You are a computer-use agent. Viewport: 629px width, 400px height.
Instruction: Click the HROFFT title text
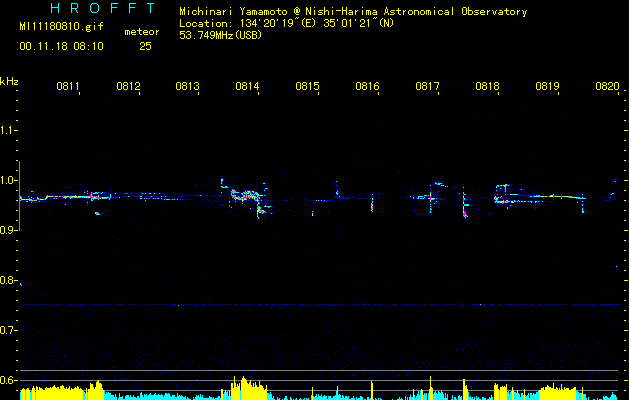tap(103, 8)
